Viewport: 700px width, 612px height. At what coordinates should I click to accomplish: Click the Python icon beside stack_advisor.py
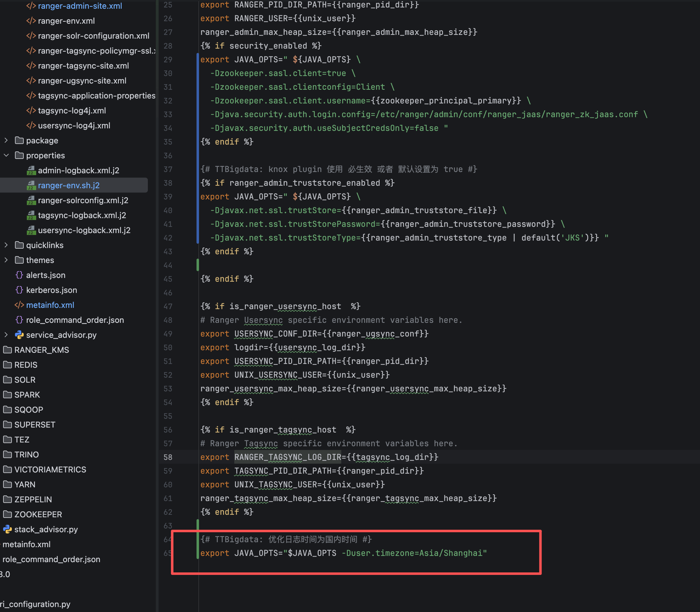click(7, 529)
